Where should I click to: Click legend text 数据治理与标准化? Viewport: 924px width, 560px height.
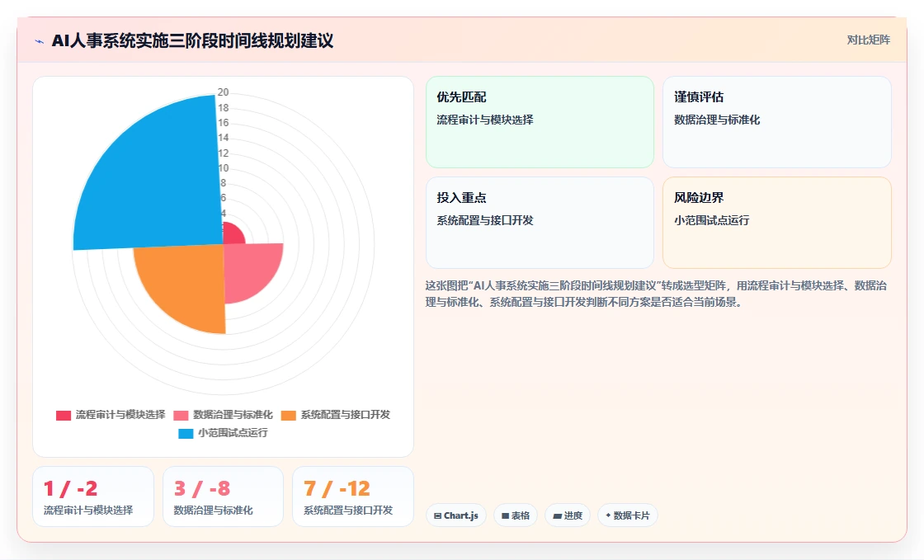(233, 415)
